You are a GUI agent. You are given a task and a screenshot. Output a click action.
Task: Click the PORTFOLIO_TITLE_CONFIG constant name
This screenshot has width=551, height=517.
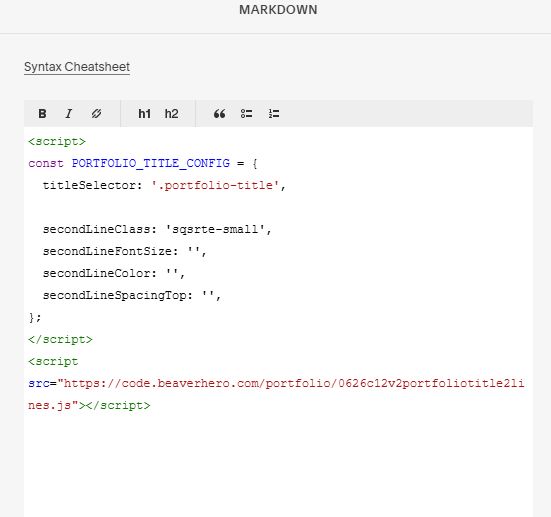coord(151,163)
